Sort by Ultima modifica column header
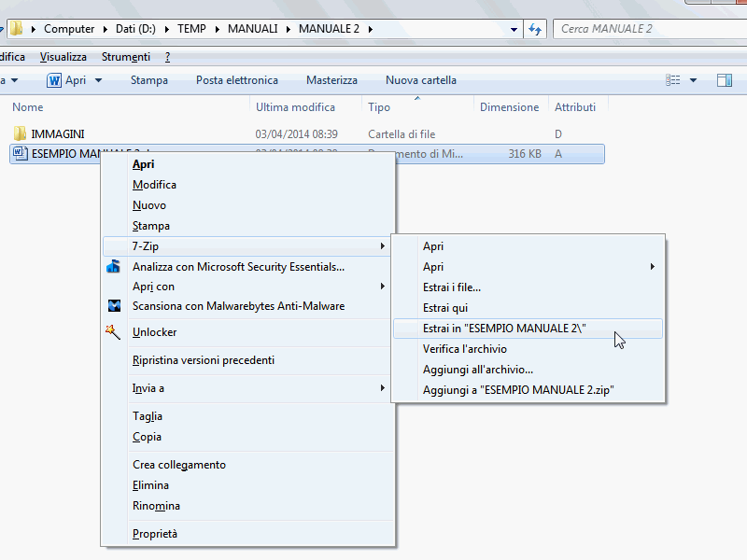This screenshot has width=747, height=560. 295,107
